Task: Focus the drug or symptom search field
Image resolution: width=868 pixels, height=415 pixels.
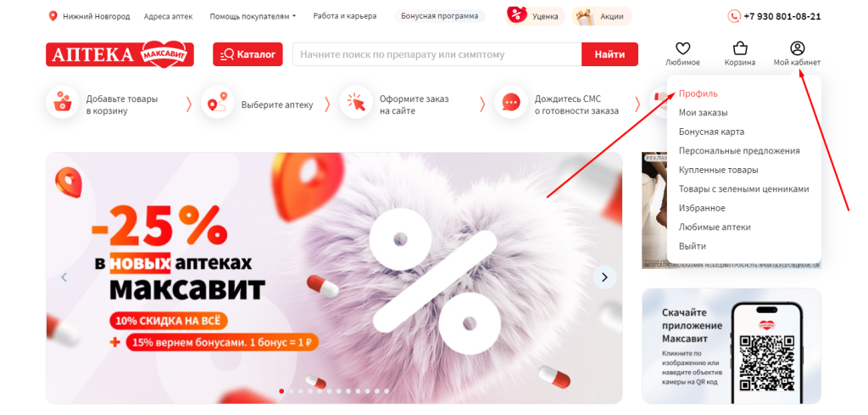Action: click(437, 54)
